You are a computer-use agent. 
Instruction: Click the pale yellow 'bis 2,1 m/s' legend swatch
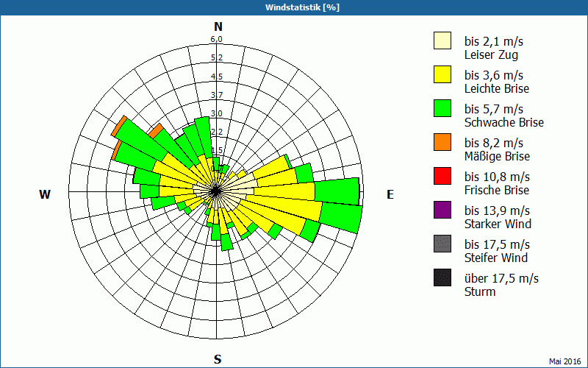[x=442, y=41]
